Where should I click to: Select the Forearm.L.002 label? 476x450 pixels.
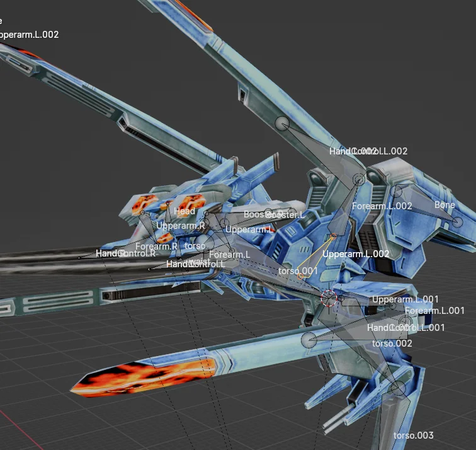coord(382,206)
